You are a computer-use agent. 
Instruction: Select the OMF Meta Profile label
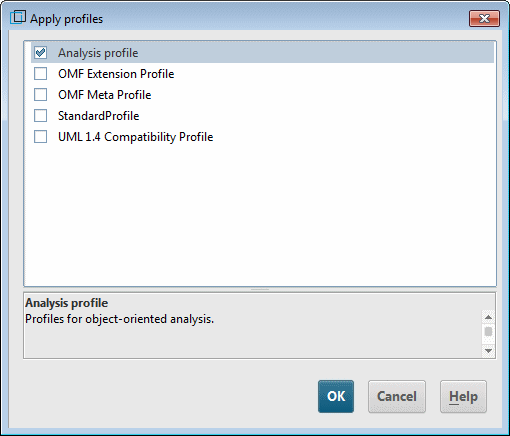(x=104, y=95)
